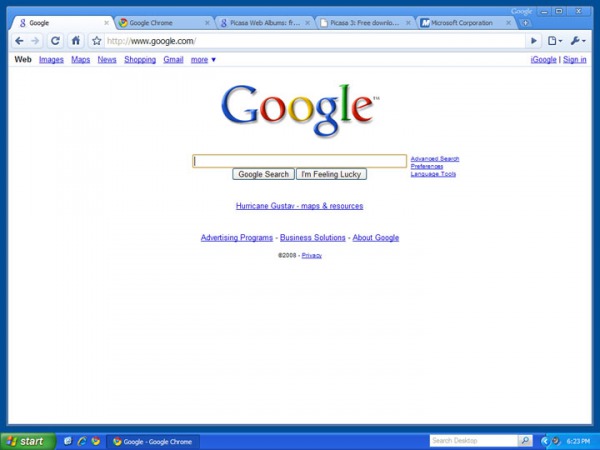
Task: Click inside the Google search text box
Action: click(x=299, y=160)
